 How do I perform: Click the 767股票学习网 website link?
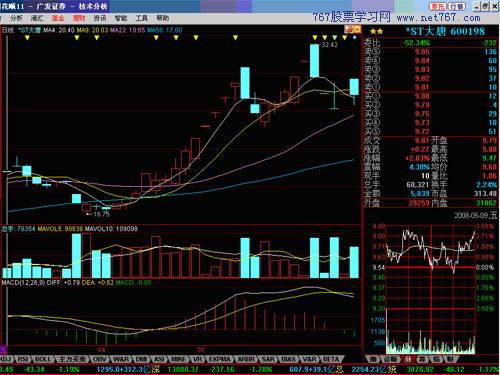pyautogui.click(x=351, y=17)
